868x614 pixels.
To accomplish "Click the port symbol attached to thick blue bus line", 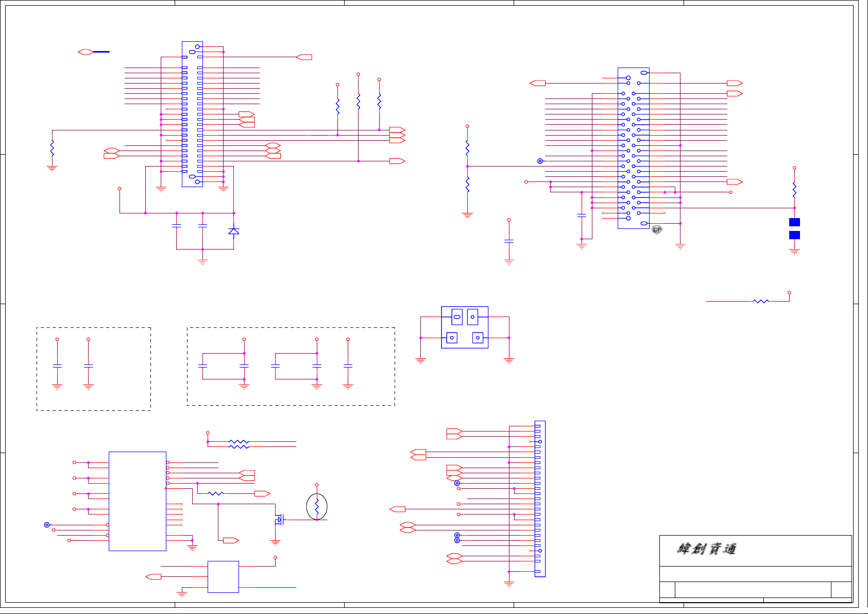I will (86, 52).
